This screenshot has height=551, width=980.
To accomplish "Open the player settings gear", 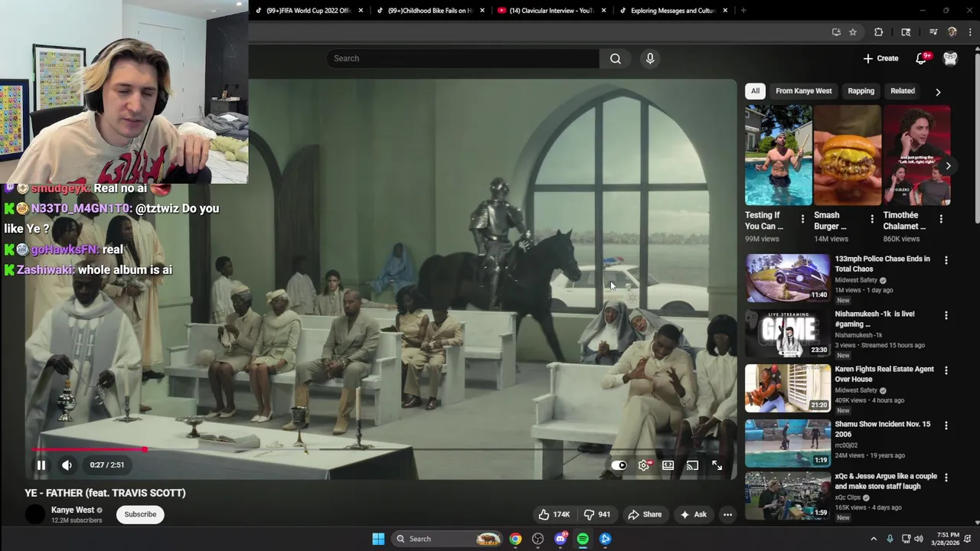I will [x=644, y=465].
